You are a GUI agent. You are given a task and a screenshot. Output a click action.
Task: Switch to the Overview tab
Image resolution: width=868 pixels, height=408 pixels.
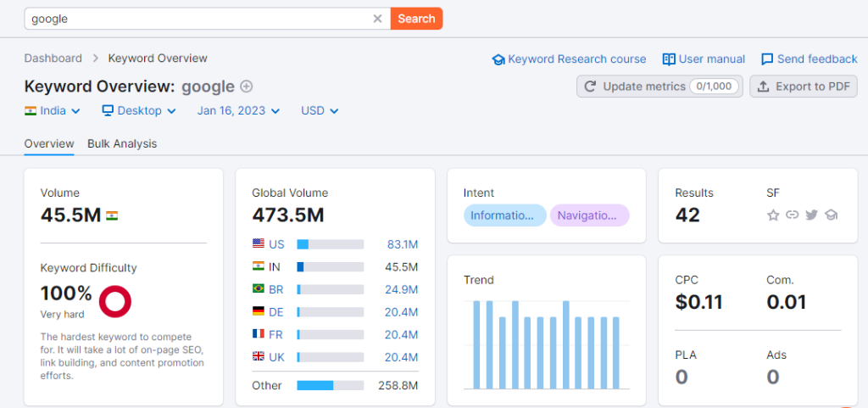pyautogui.click(x=49, y=144)
